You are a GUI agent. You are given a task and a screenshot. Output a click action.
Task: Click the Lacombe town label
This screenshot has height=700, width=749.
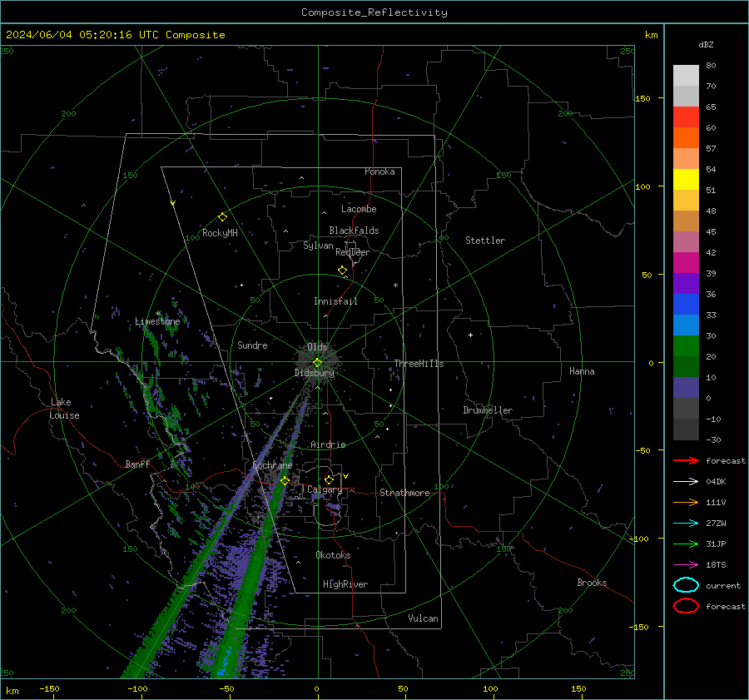point(359,209)
